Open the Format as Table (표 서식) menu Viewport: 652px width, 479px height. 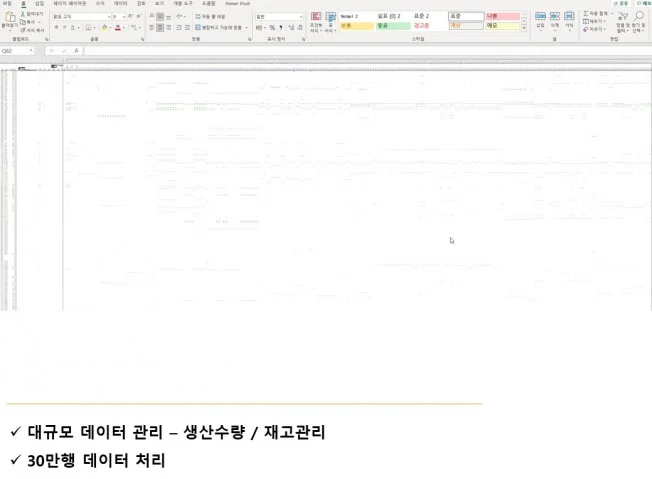click(x=331, y=22)
